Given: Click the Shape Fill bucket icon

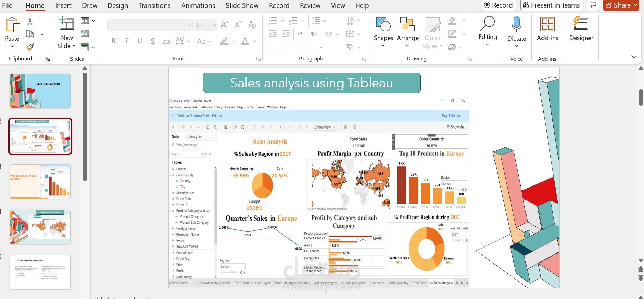Looking at the screenshot, I should (x=452, y=20).
